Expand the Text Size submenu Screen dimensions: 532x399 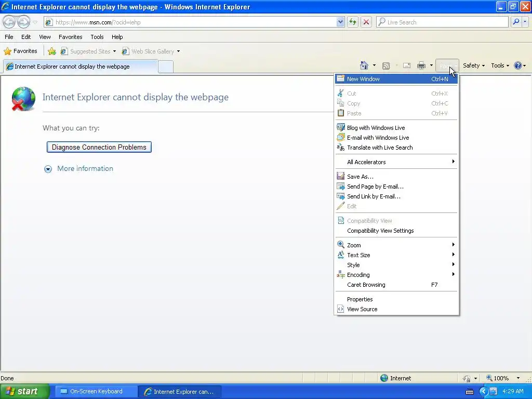tap(396, 255)
